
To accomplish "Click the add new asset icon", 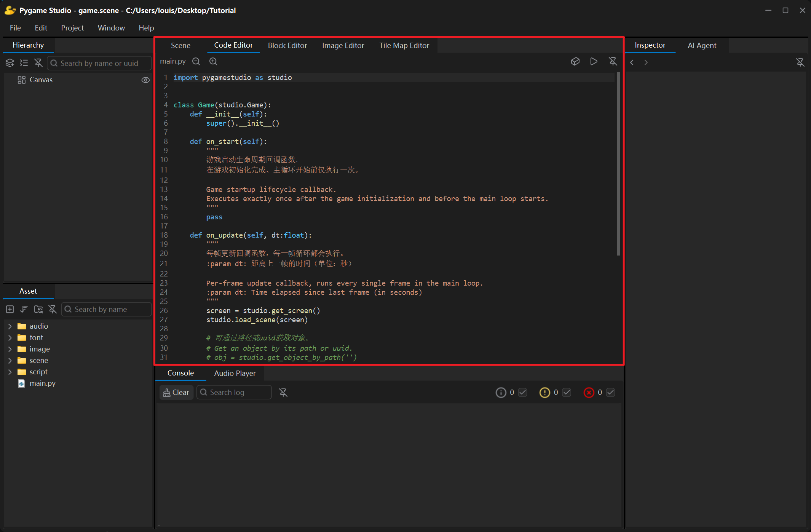I will [x=10, y=309].
